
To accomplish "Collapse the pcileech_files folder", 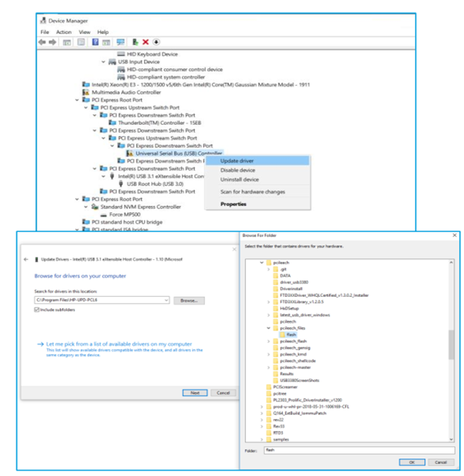I will (x=268, y=327).
